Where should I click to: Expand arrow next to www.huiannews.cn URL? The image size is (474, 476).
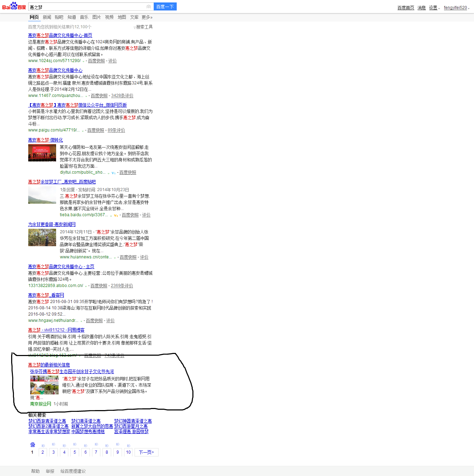pyautogui.click(x=115, y=258)
